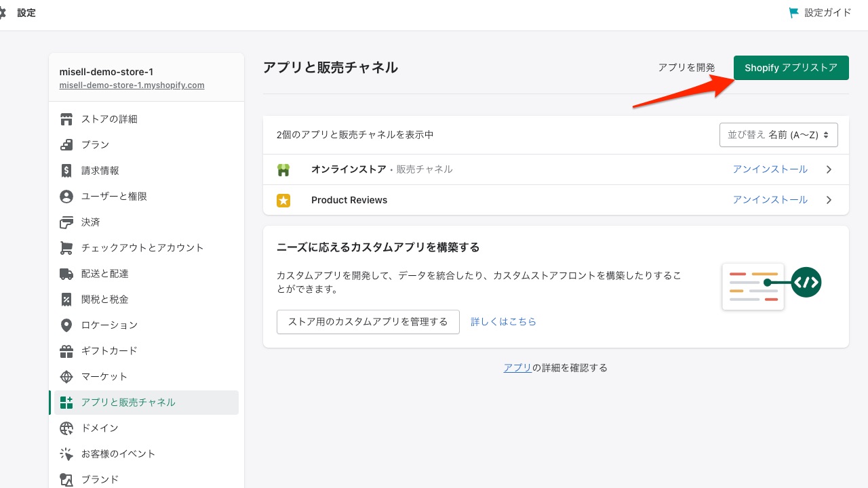This screenshot has height=488, width=868.
Task: Open チェックアウトとアカウント settings page
Action: tap(144, 248)
